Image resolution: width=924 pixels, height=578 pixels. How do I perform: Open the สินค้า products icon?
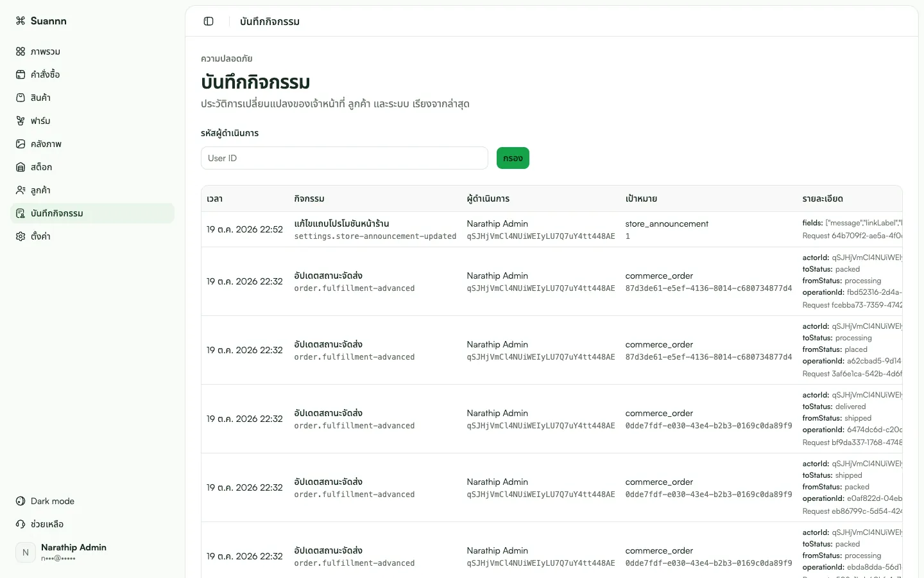click(21, 98)
